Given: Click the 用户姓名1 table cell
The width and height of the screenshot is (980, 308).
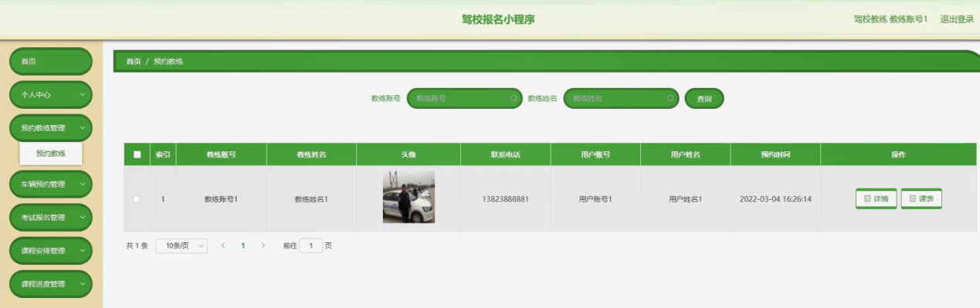Looking at the screenshot, I should coord(685,199).
